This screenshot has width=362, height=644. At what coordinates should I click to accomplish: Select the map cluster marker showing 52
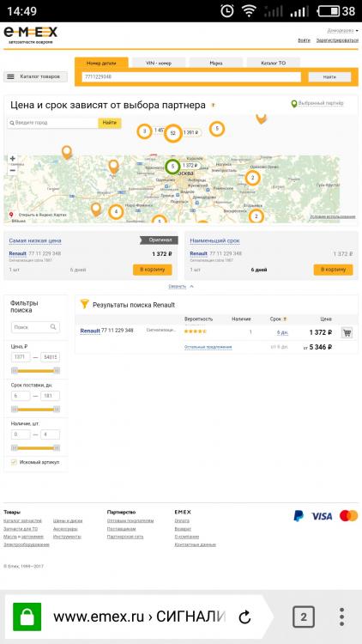coord(172,133)
